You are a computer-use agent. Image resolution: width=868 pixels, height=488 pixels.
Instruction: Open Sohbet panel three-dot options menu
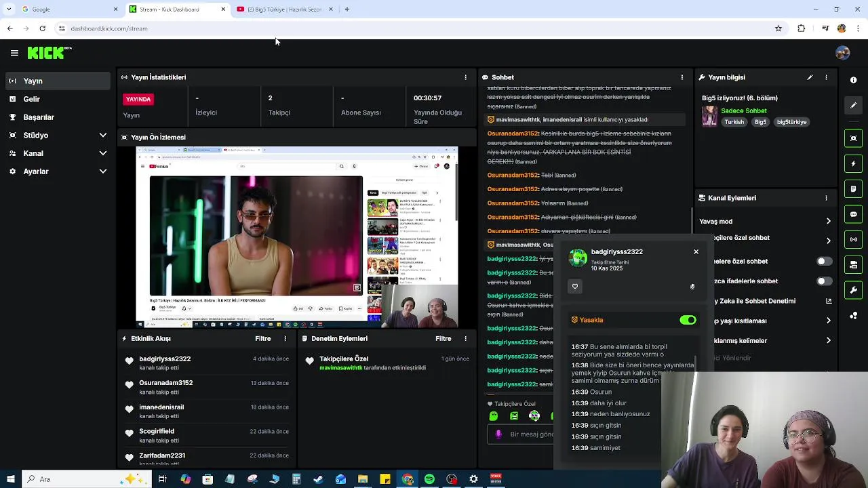pyautogui.click(x=682, y=77)
